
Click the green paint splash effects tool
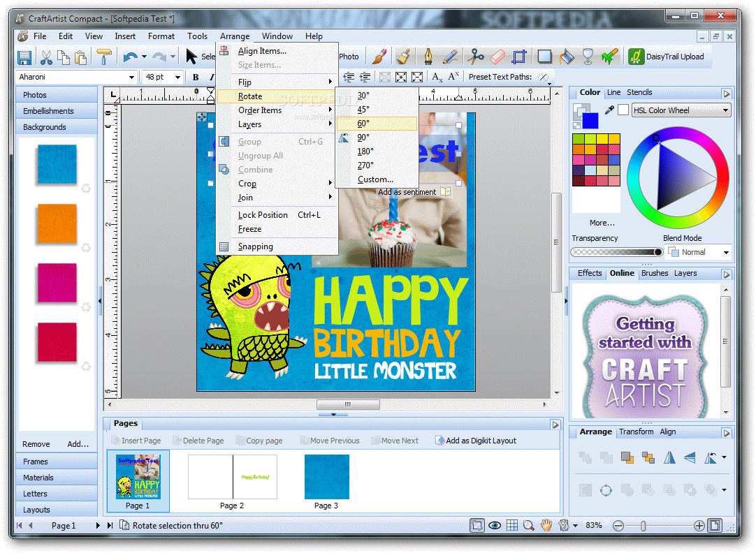pos(609,57)
